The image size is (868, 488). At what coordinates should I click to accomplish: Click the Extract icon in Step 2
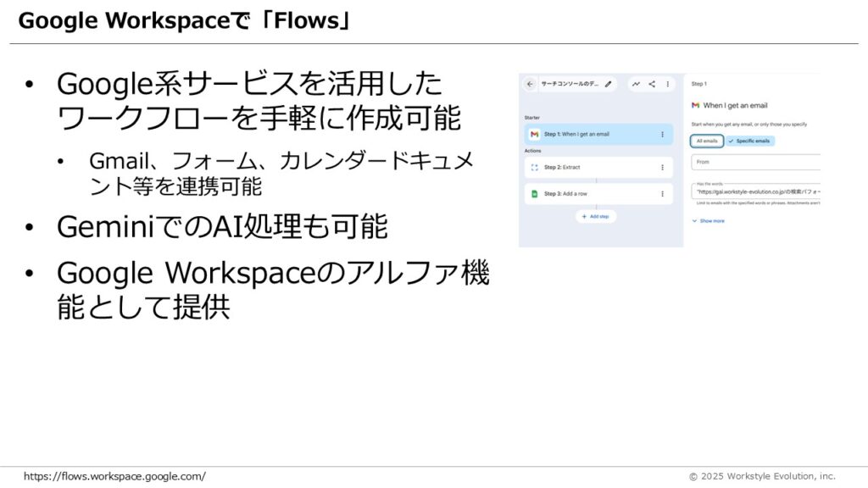click(534, 168)
